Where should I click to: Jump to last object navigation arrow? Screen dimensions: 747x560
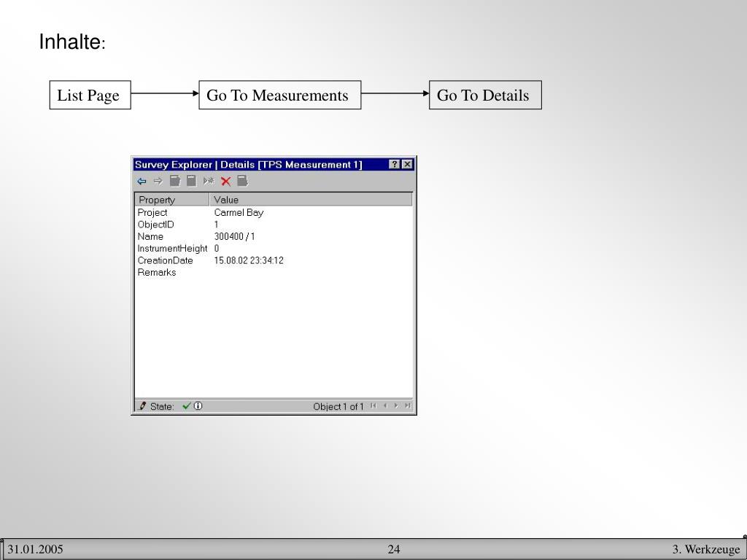click(407, 405)
